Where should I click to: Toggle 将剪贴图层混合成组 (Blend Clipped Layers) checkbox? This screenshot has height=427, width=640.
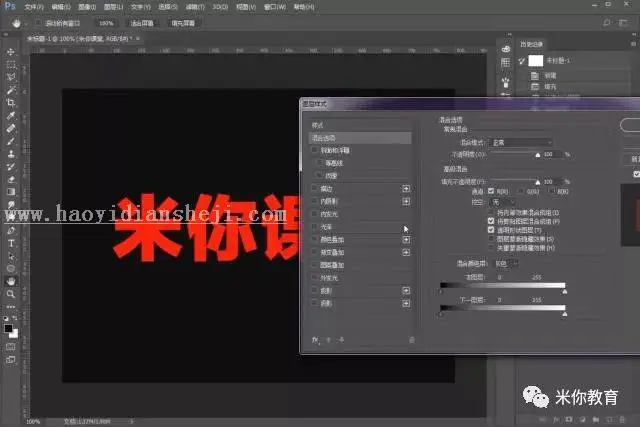pos(491,221)
